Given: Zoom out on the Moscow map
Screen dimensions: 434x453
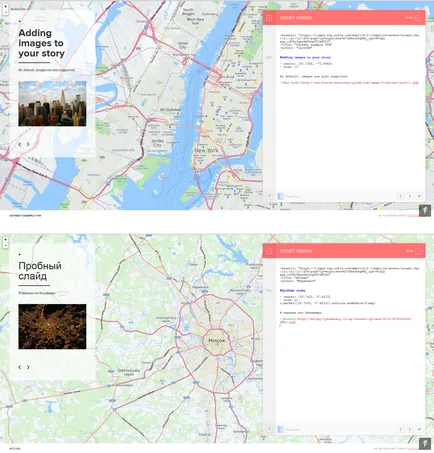Looking at the screenshot, I should [5, 245].
